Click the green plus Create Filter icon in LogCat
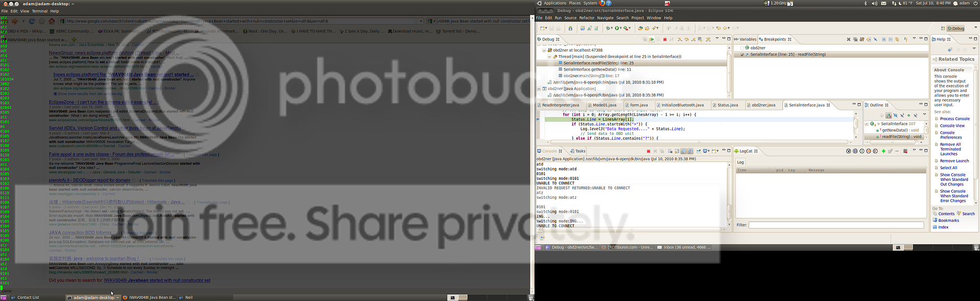980x301 pixels. [884, 151]
